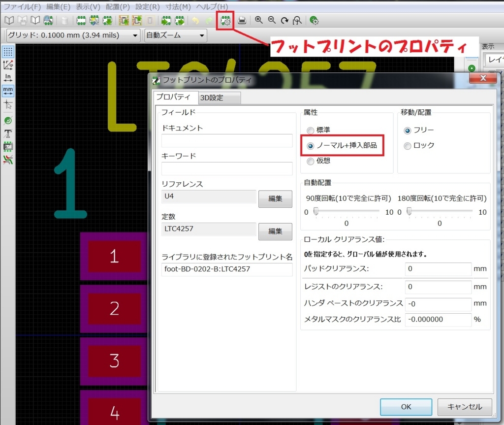Image resolution: width=504 pixels, height=425 pixels.
Task: Choose ロック under 移動/配置
Action: click(408, 146)
